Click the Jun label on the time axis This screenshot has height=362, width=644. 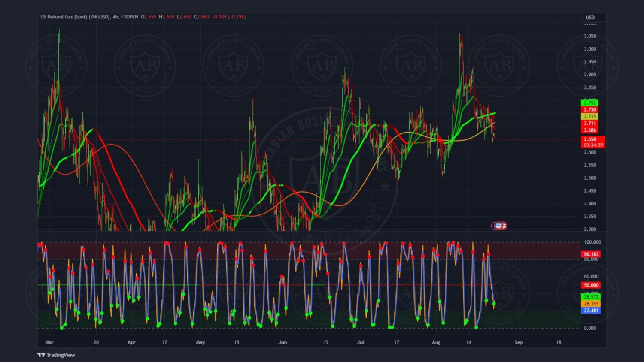(283, 342)
